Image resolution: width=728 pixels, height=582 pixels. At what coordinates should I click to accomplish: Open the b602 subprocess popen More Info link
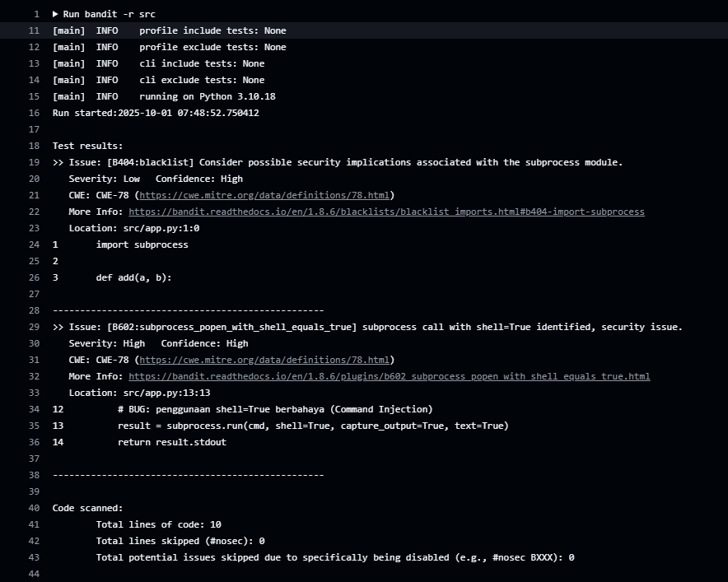(x=389, y=376)
